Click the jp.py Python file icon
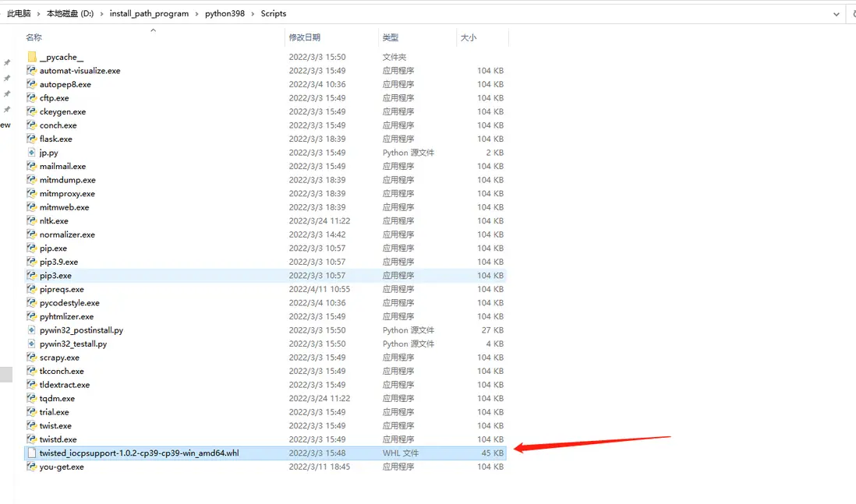The width and height of the screenshot is (856, 504). [32, 152]
